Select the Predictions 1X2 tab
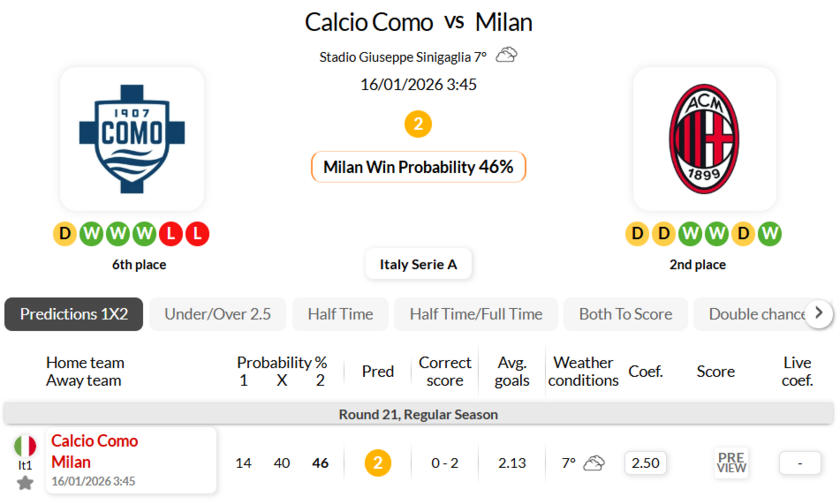840x504 pixels. pyautogui.click(x=74, y=314)
